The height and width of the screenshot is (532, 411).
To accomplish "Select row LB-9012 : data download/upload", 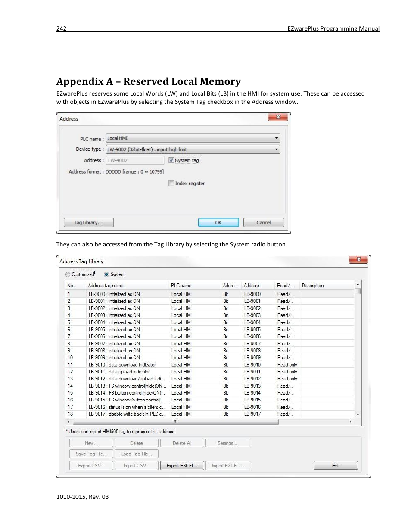I will (x=210, y=379).
